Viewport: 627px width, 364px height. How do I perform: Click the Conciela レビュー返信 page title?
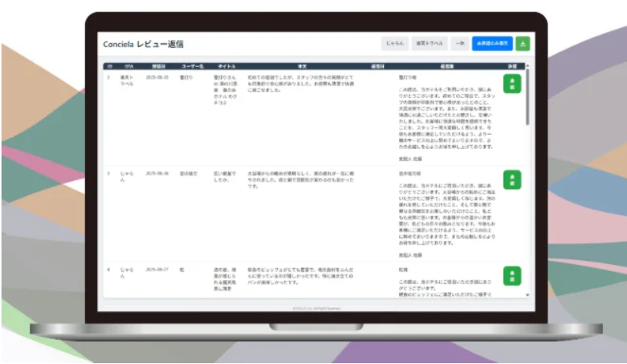143,45
